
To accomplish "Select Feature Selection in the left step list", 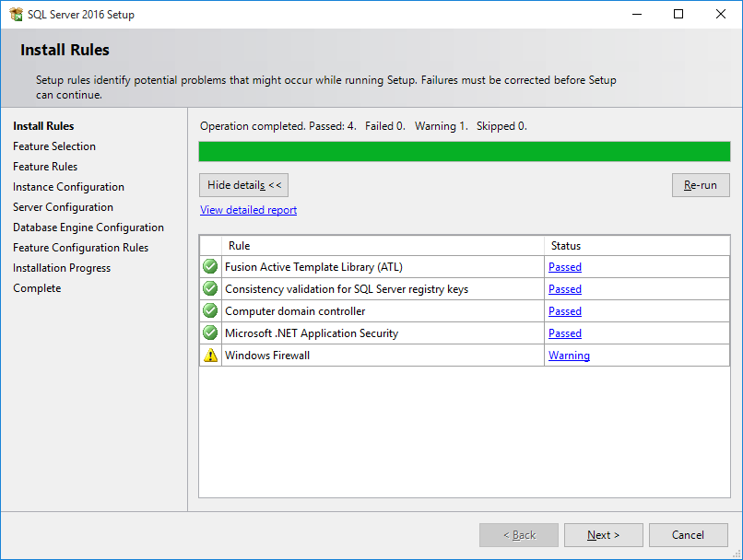I will [54, 146].
